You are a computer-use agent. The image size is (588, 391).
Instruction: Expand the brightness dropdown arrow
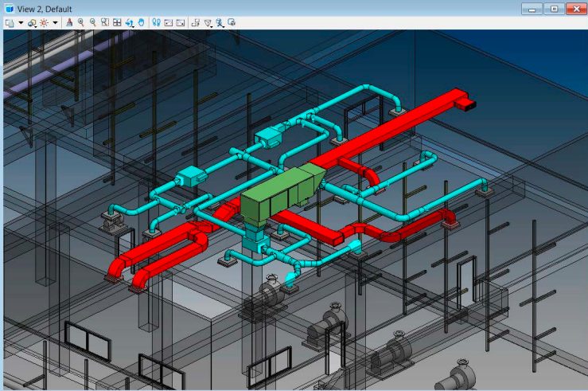(55, 22)
